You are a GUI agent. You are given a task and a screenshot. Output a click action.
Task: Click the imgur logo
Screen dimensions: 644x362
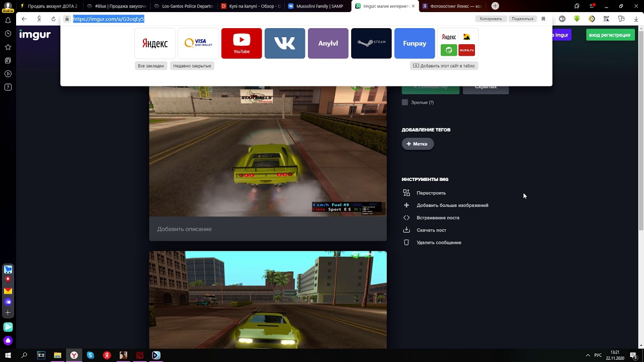pyautogui.click(x=35, y=35)
